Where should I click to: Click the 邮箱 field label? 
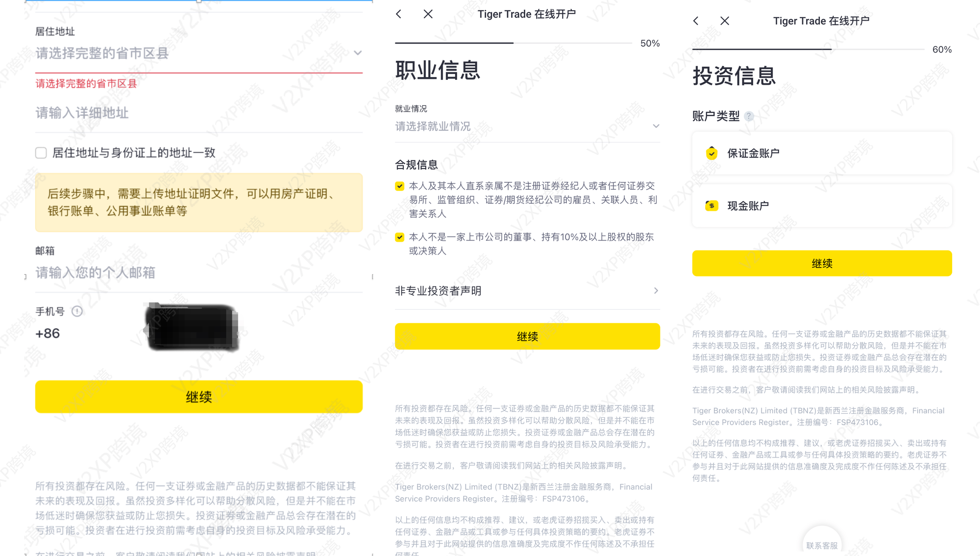[45, 251]
